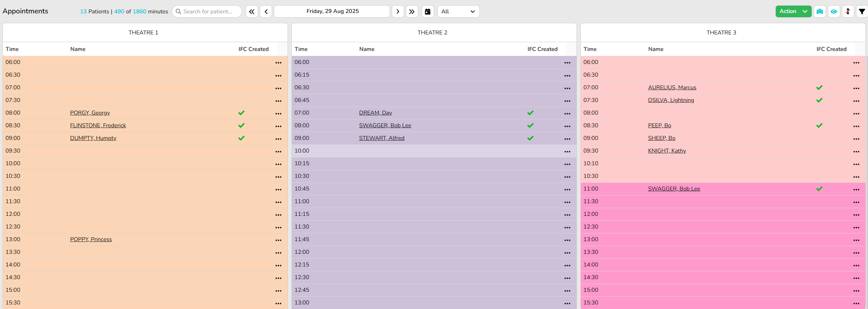Open patient FLINSTONE, Frederick
Image resolution: width=868 pixels, height=309 pixels.
point(98,125)
